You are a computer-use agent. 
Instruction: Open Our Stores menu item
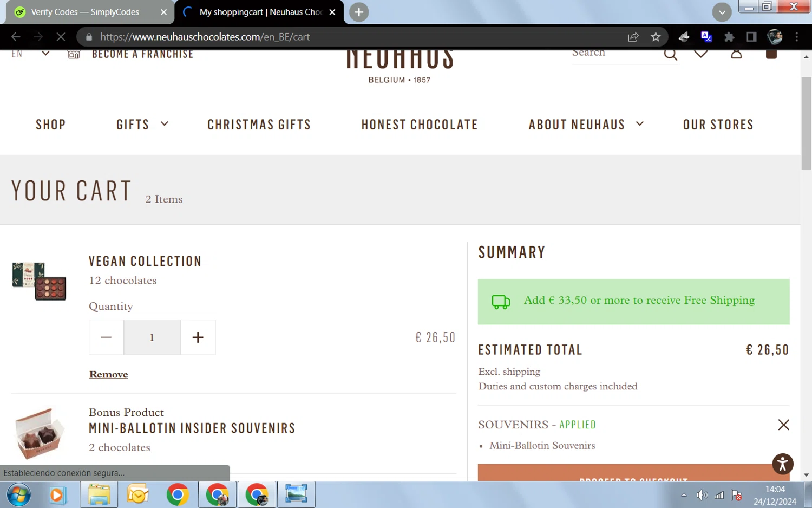click(718, 125)
